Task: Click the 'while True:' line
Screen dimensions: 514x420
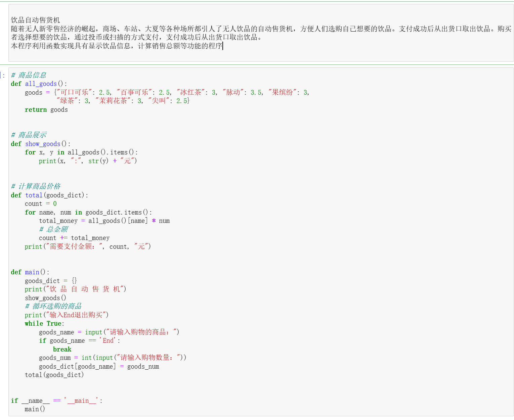Action: (44, 324)
